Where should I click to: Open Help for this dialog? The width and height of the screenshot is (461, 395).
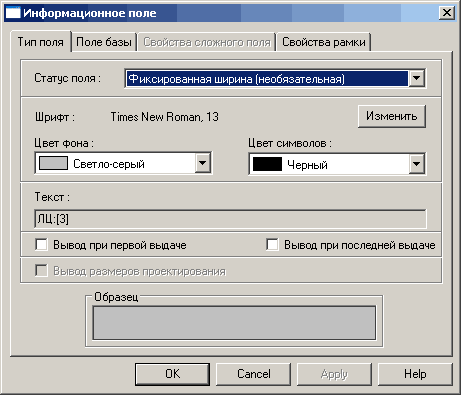click(x=415, y=374)
